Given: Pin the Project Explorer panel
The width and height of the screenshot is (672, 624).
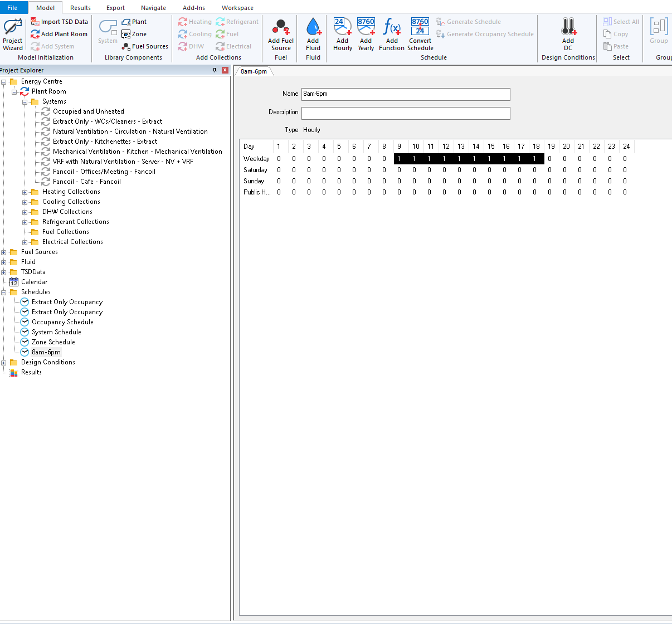Looking at the screenshot, I should tap(215, 70).
